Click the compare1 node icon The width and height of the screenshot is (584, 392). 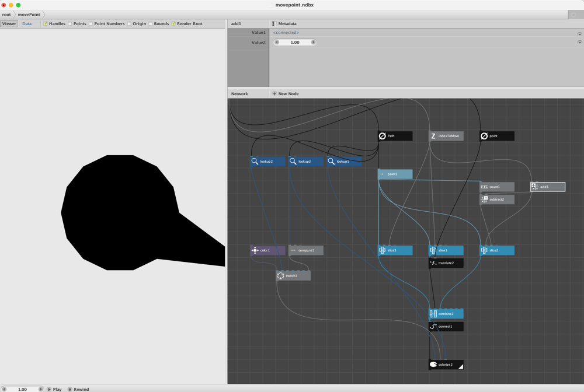293,250
